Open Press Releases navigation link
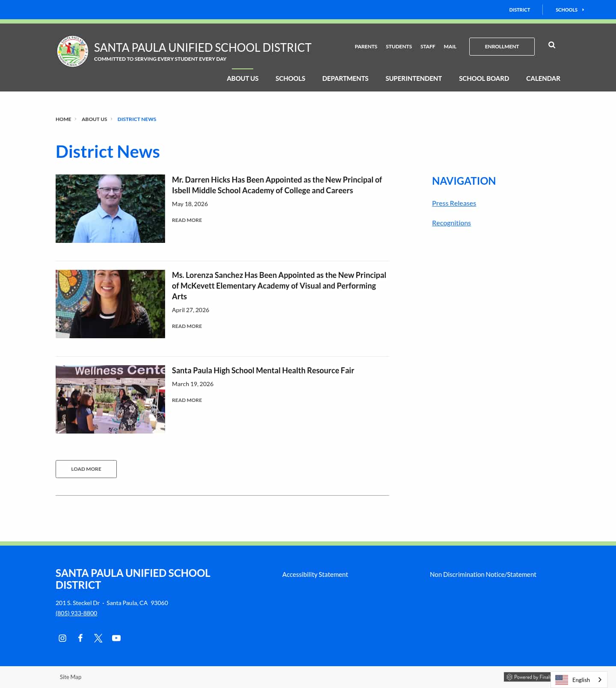 pyautogui.click(x=454, y=204)
